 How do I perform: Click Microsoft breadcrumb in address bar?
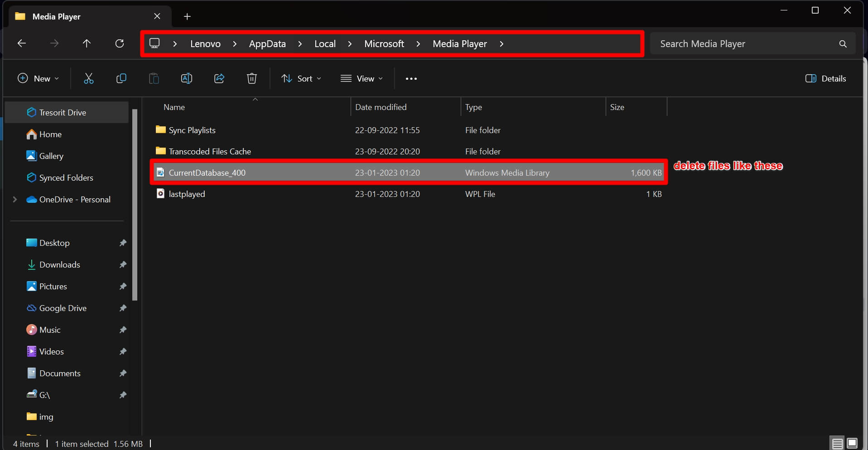pos(384,44)
